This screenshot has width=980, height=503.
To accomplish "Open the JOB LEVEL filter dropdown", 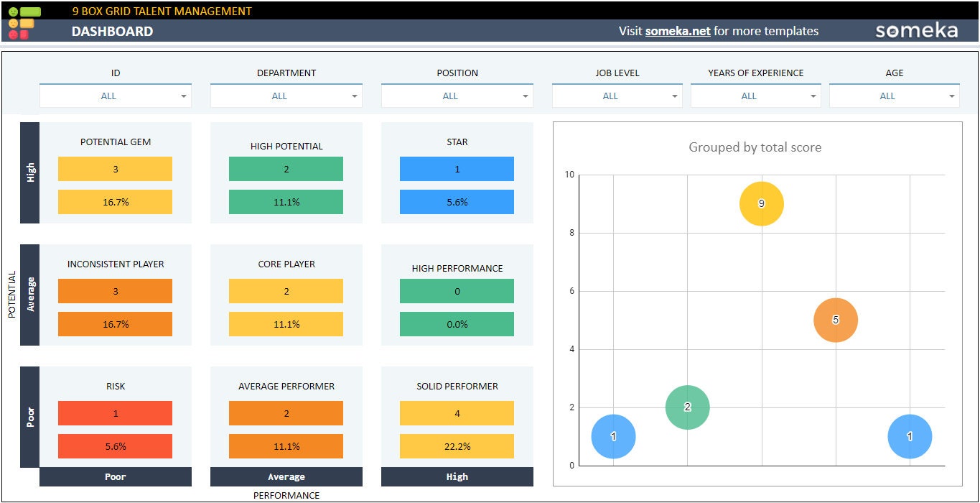I will [616, 95].
